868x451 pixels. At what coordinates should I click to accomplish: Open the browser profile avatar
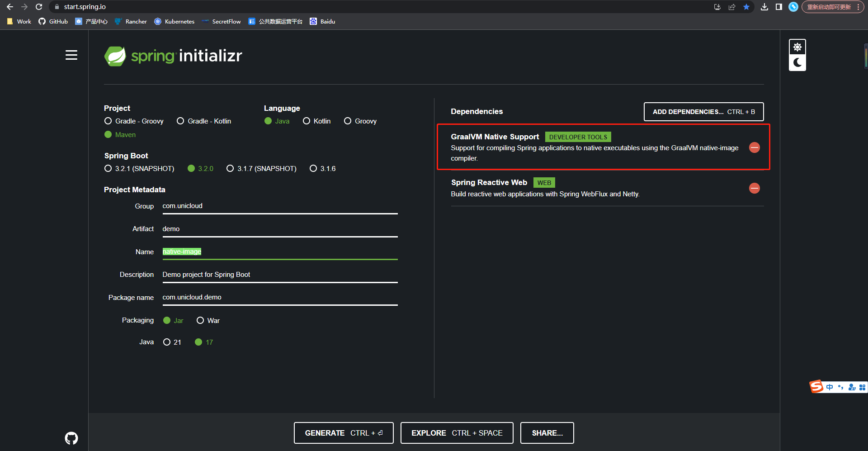coord(793,7)
